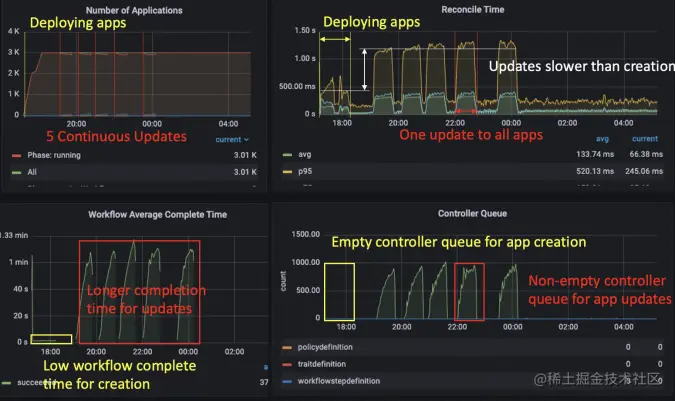Image resolution: width=675 pixels, height=401 pixels.
Task: Toggle the 'All' legend series
Action: coord(32,172)
